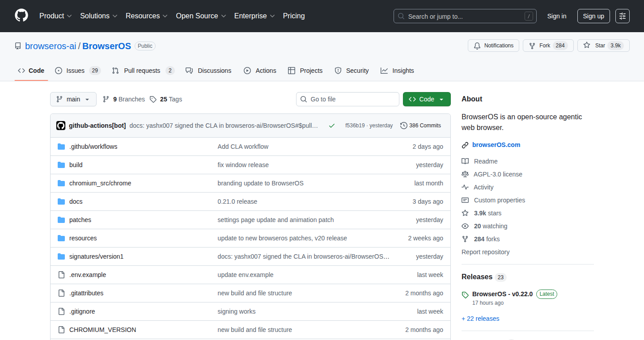Click the Notifications bell button
Screen dimensions: 644x340
click(x=494, y=46)
